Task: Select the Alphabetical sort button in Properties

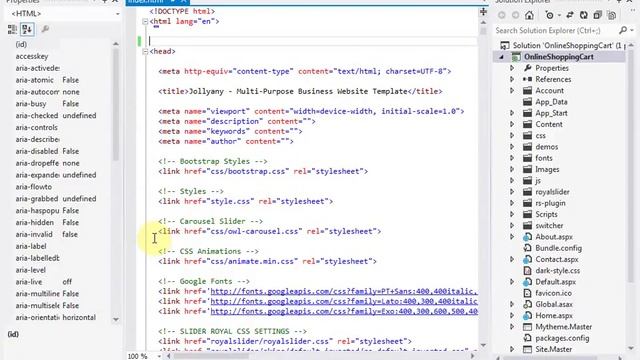Action: click(x=27, y=29)
